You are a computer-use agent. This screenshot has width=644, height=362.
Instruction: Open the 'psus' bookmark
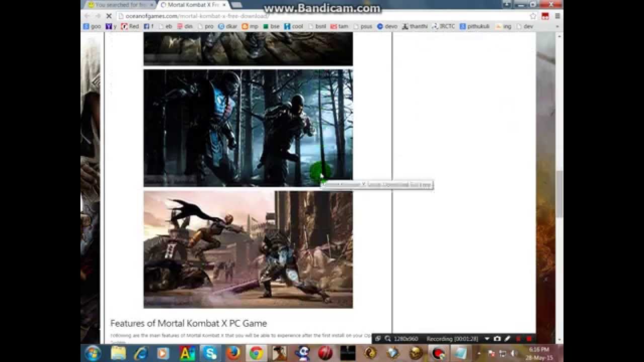tap(363, 26)
